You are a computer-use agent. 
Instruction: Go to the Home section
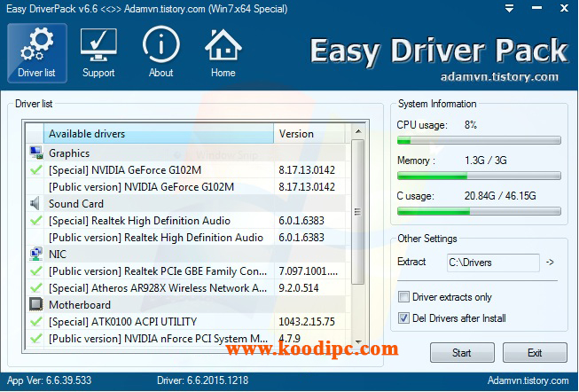point(223,53)
